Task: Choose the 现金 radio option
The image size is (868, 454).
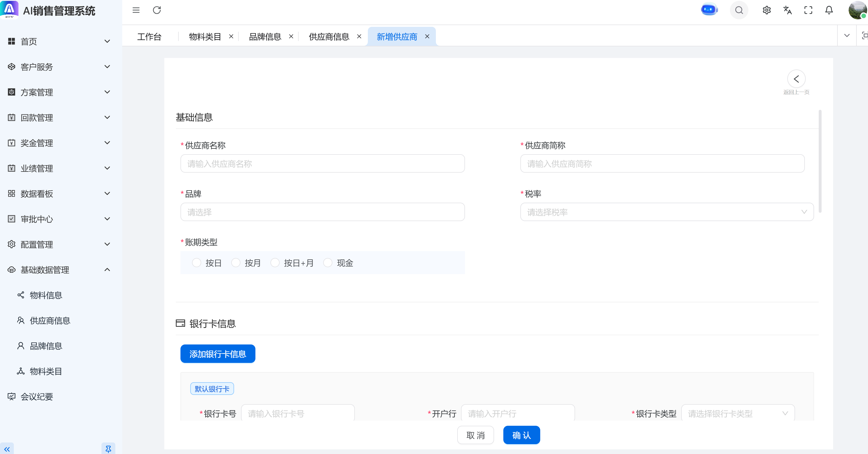Action: click(327, 263)
